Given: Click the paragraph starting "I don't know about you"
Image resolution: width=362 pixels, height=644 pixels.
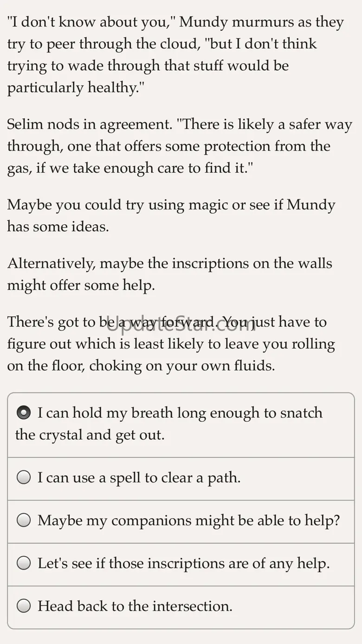Looking at the screenshot, I should 176,55.
